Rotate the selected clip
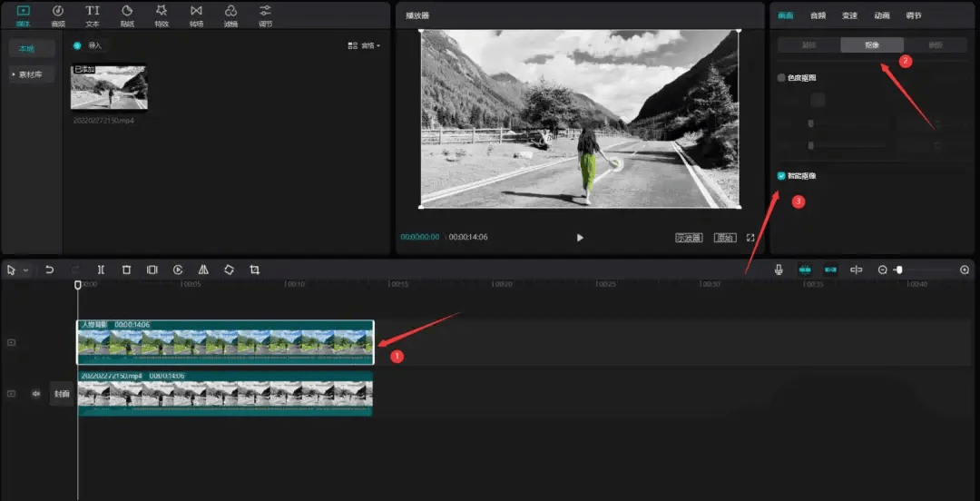The height and width of the screenshot is (501, 980). click(229, 270)
